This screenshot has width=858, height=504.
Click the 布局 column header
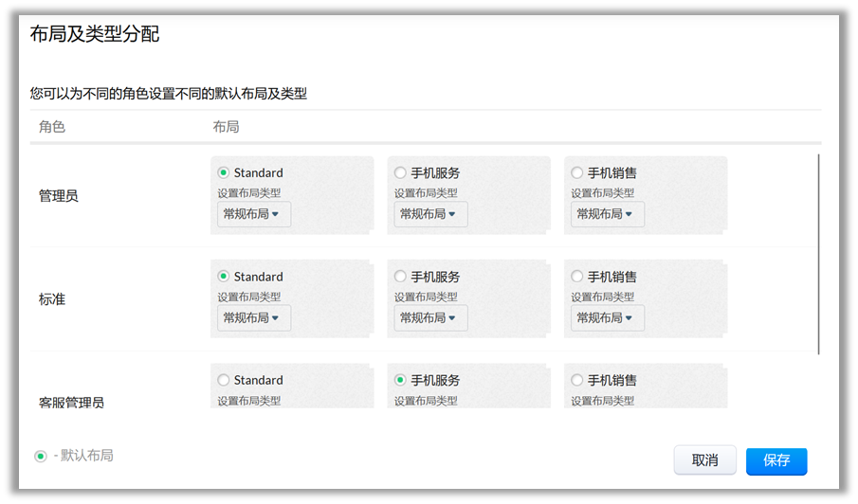pyautogui.click(x=226, y=127)
